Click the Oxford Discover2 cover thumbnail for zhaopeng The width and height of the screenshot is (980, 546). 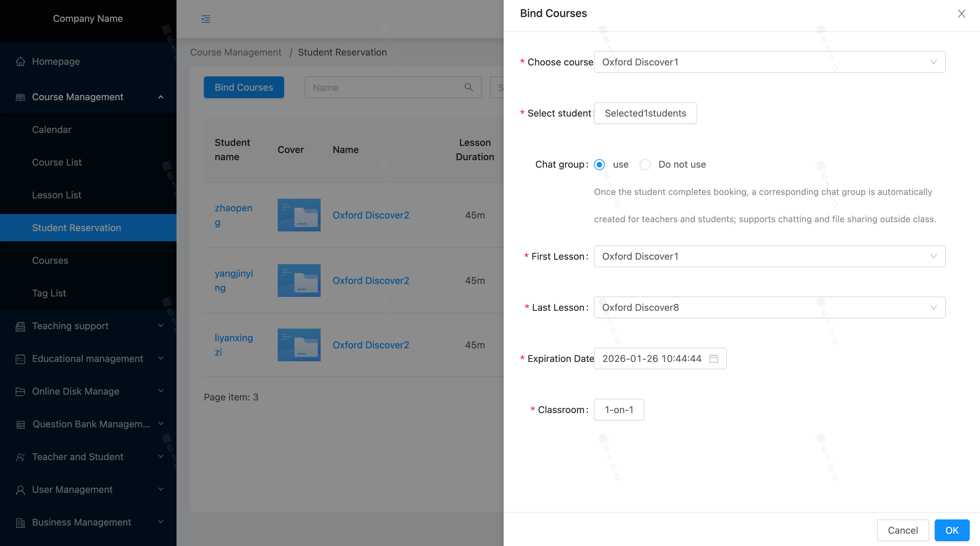(x=298, y=215)
